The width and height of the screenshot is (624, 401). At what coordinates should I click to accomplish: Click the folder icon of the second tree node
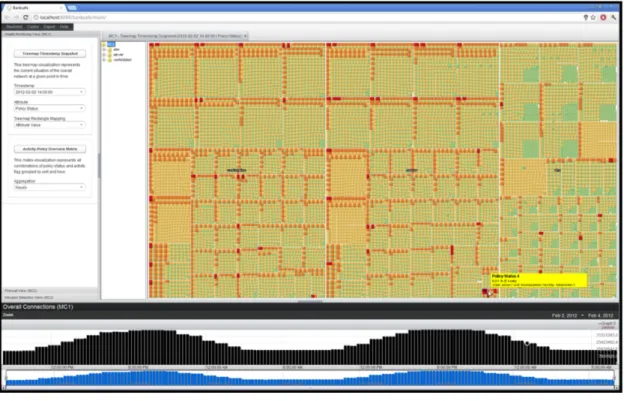(110, 49)
